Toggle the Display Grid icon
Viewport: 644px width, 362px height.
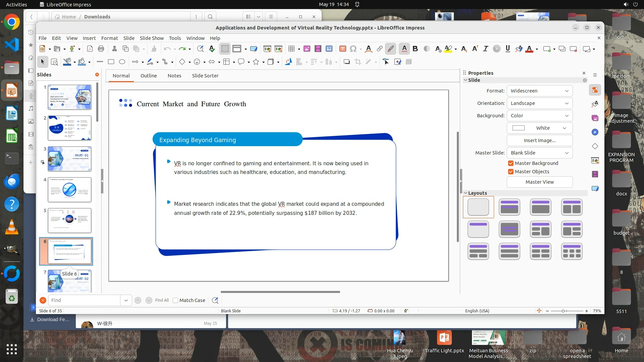coord(225,49)
